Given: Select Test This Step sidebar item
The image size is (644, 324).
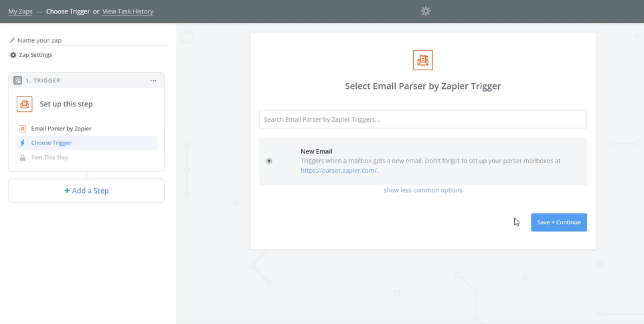Looking at the screenshot, I should click(86, 158).
